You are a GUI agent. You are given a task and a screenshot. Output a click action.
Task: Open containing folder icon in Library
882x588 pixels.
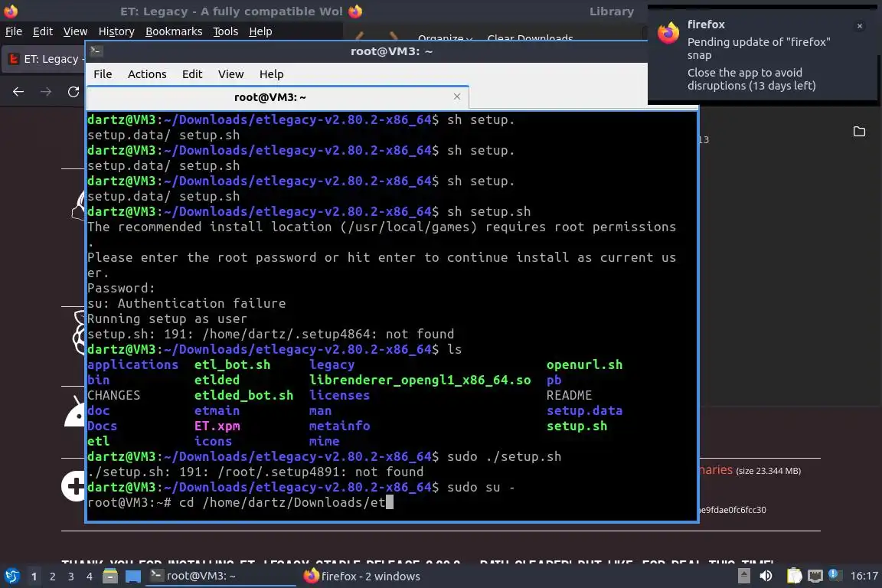(x=859, y=132)
